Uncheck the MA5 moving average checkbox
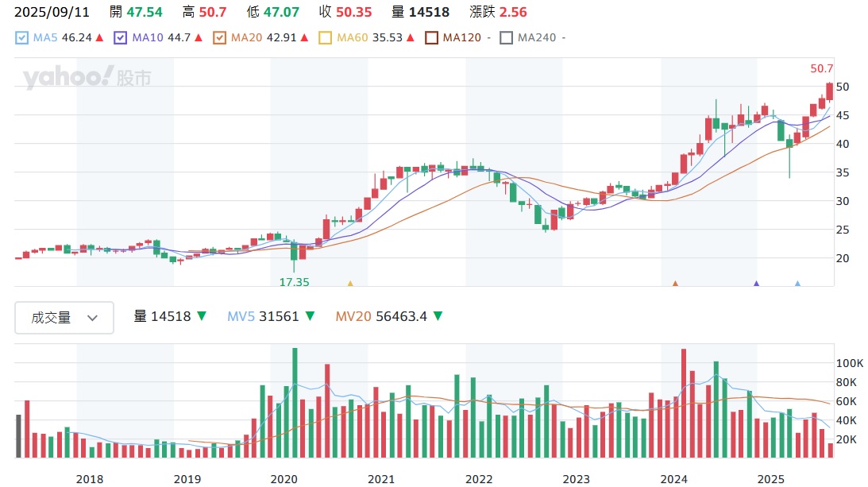868x487 pixels. coord(22,37)
